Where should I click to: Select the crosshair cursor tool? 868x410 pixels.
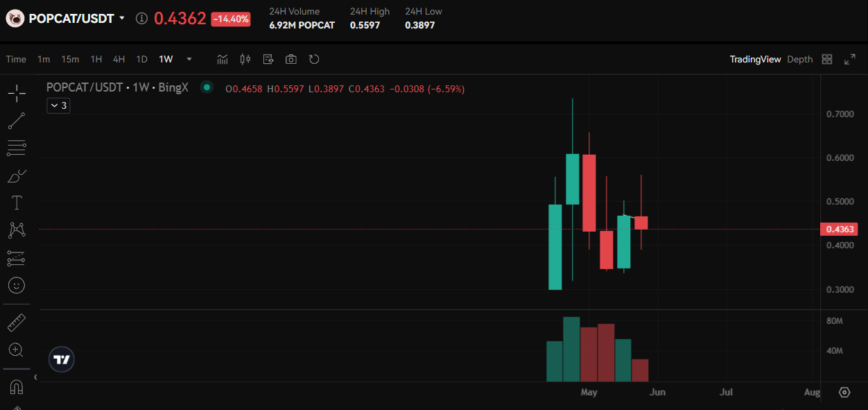tap(17, 92)
